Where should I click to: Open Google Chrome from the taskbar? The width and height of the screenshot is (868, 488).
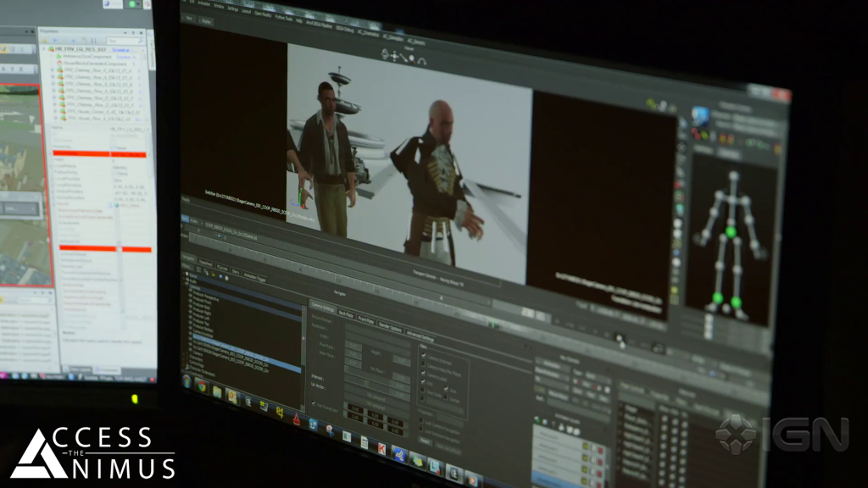pyautogui.click(x=203, y=387)
